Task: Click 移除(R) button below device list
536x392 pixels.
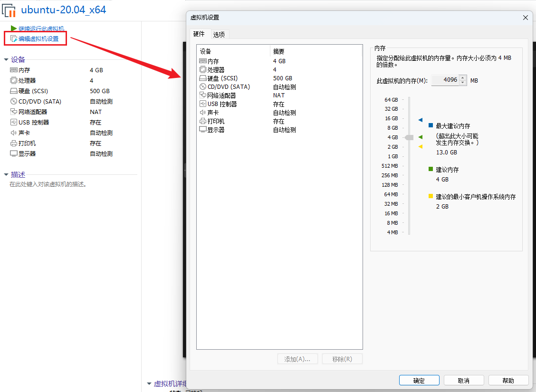Action: click(342, 359)
